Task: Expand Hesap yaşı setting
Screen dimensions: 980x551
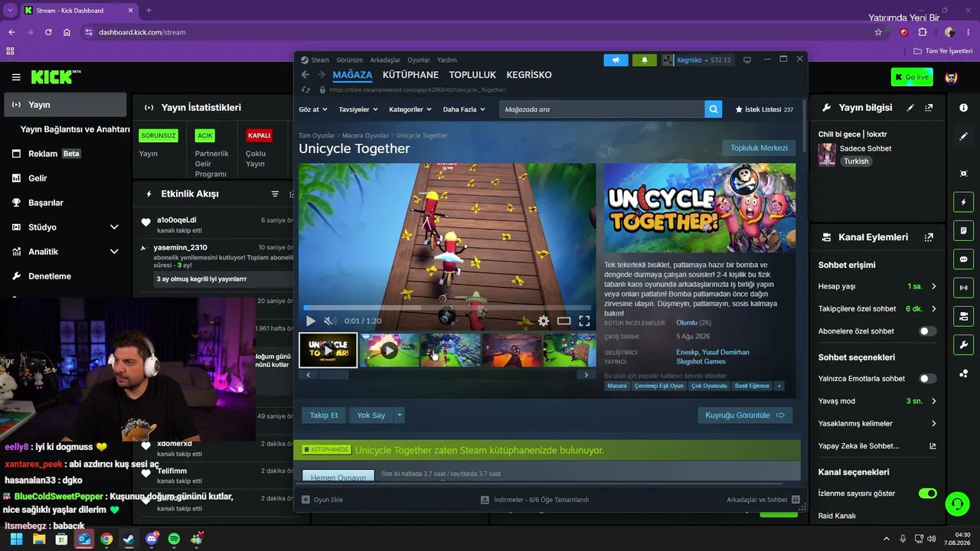Action: click(x=933, y=286)
